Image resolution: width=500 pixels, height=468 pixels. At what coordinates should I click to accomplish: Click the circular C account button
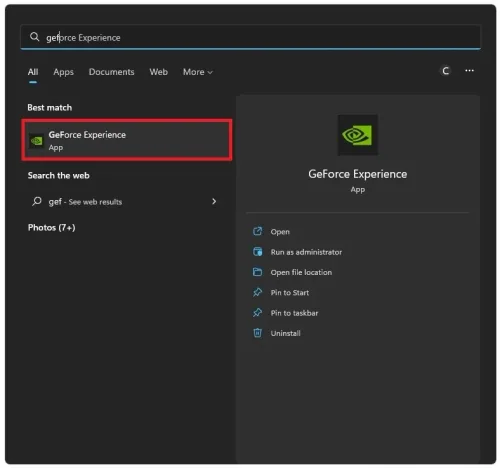point(446,71)
